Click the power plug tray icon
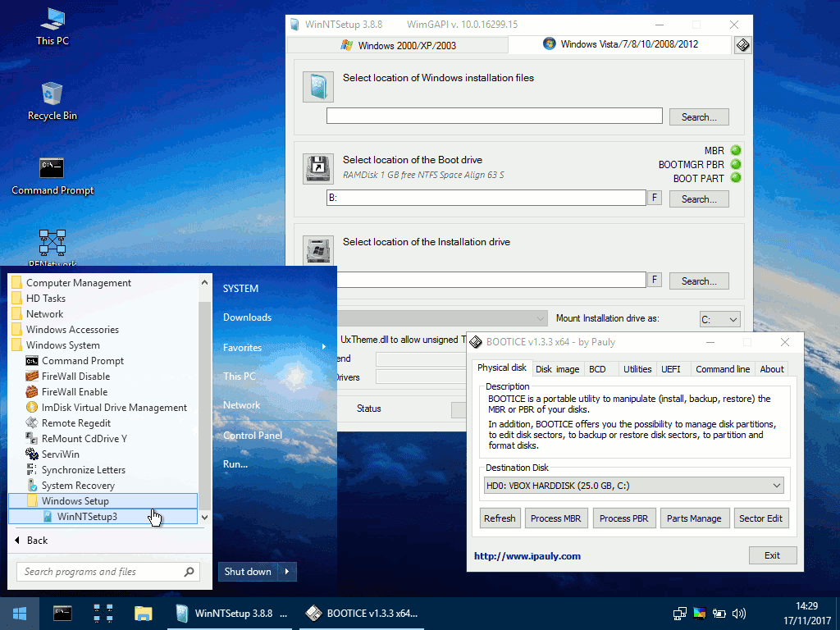Image resolution: width=840 pixels, height=630 pixels. [x=719, y=614]
